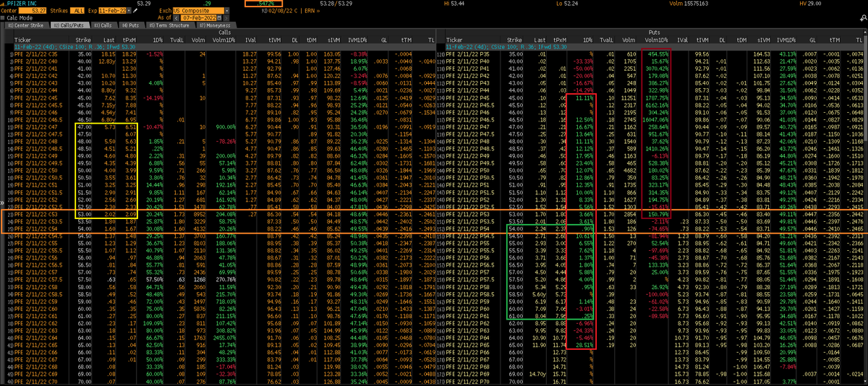Select put option PFE 2/11/22 P53
The image size is (868, 386).
[466, 215]
